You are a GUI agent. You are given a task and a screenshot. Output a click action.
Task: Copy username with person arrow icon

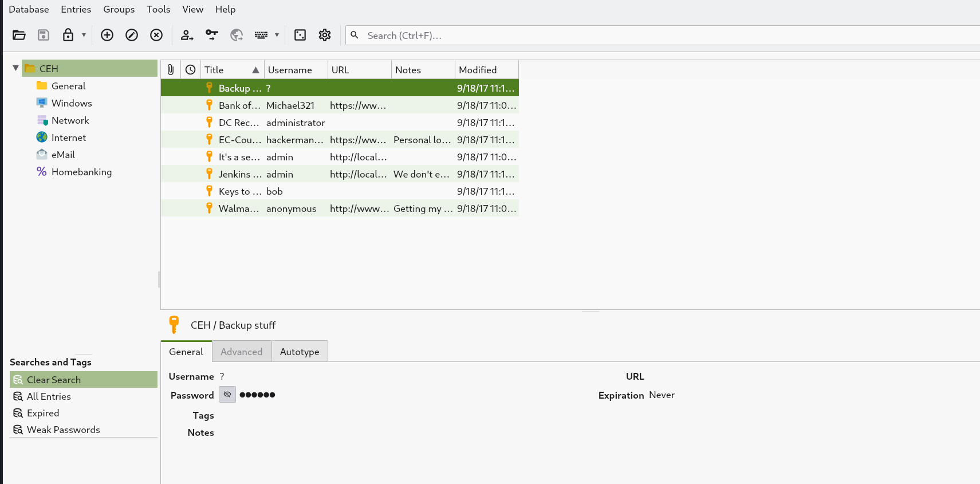(x=187, y=35)
